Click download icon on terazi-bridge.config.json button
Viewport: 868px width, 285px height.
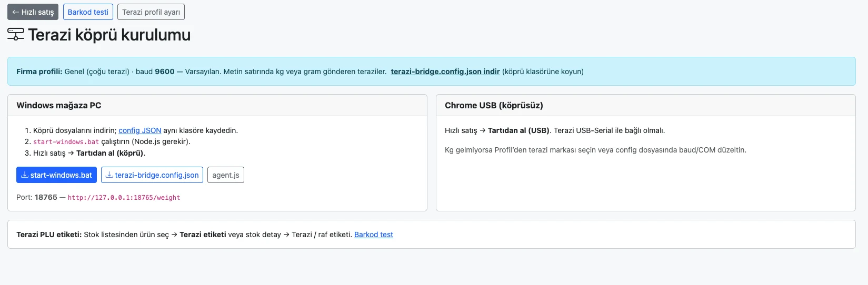[x=109, y=175]
